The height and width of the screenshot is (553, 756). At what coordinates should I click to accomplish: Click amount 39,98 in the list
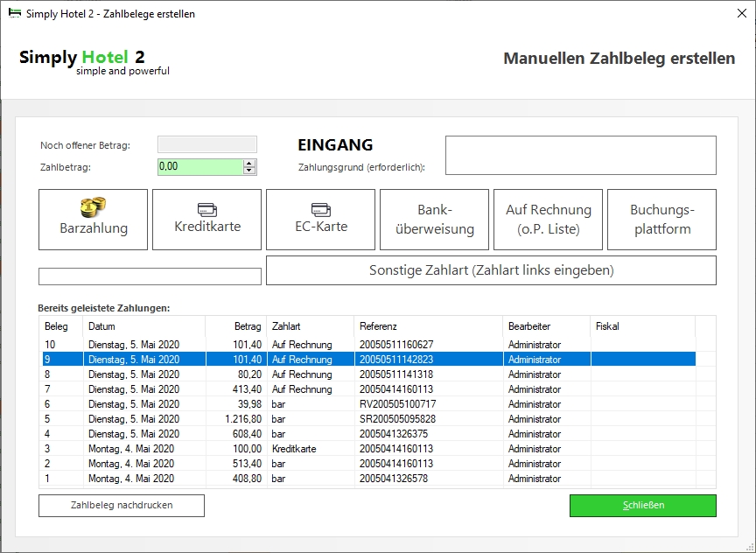coord(249,404)
